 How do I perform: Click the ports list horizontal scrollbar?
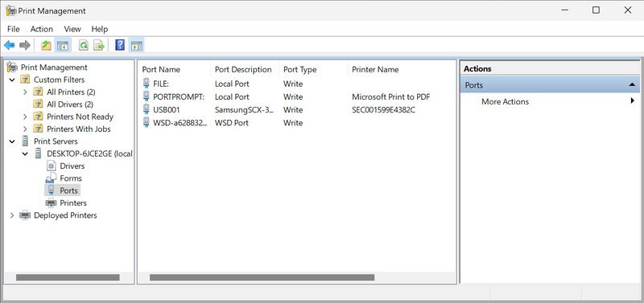[x=262, y=277]
